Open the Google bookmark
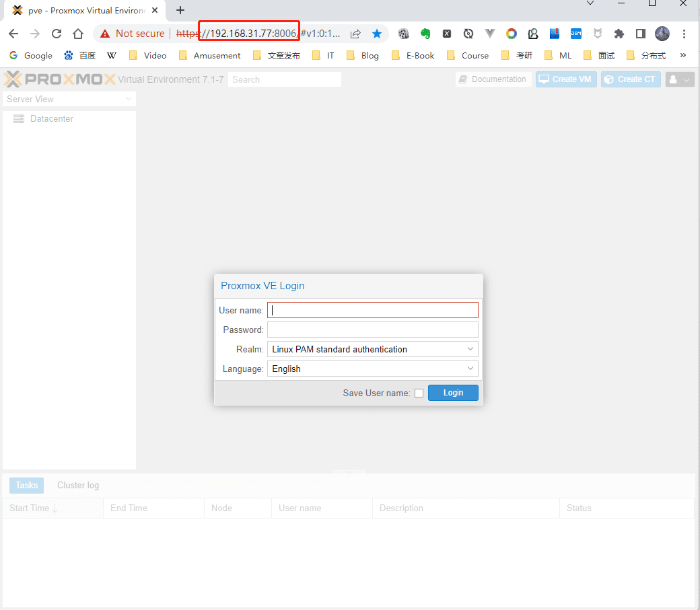The image size is (700, 610). pyautogui.click(x=31, y=55)
